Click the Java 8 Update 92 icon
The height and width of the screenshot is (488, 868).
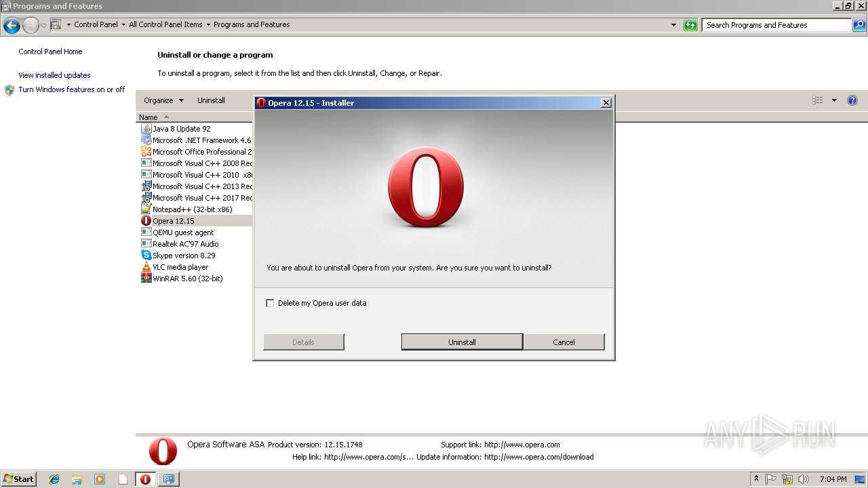coord(146,129)
